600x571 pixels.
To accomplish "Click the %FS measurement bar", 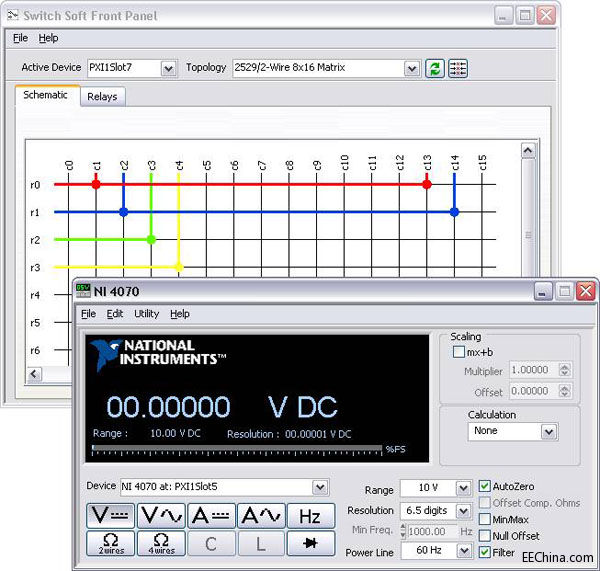I will 237,449.
